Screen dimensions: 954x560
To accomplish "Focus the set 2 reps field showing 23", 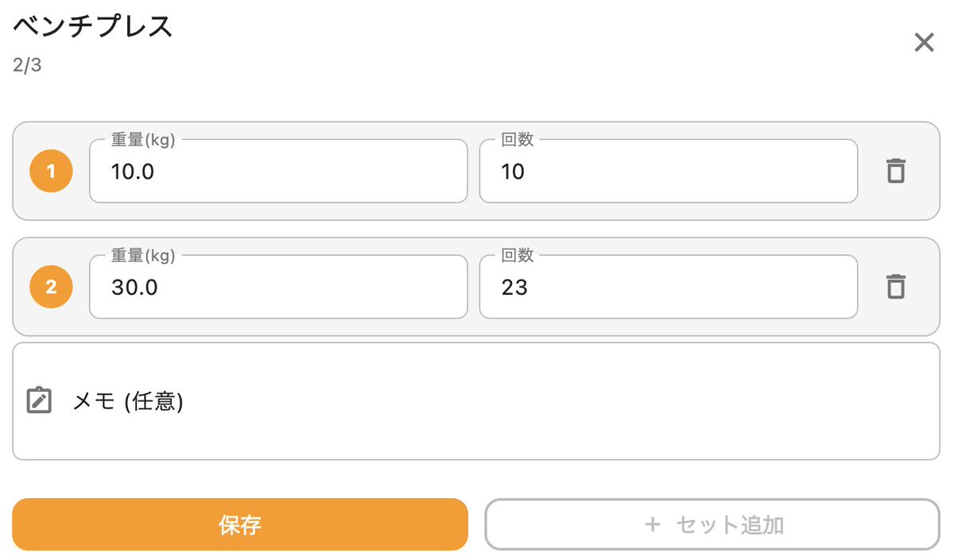I will (x=669, y=287).
